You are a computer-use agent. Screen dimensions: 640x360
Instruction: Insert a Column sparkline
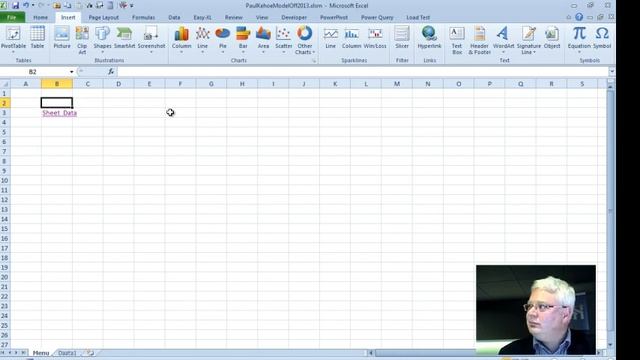pyautogui.click(x=351, y=38)
